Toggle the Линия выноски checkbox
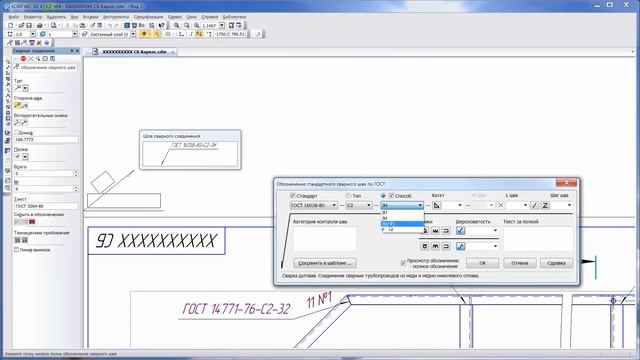This screenshot has width=640, height=360. (x=16, y=250)
